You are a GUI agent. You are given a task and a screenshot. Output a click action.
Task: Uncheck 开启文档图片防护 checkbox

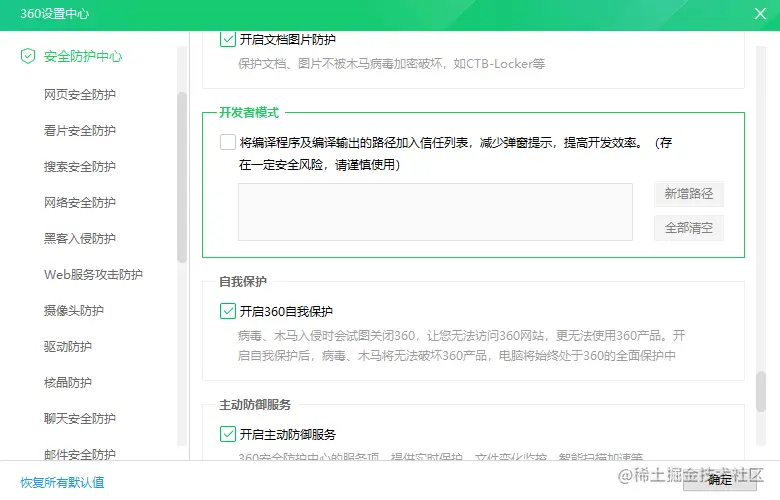[228, 39]
